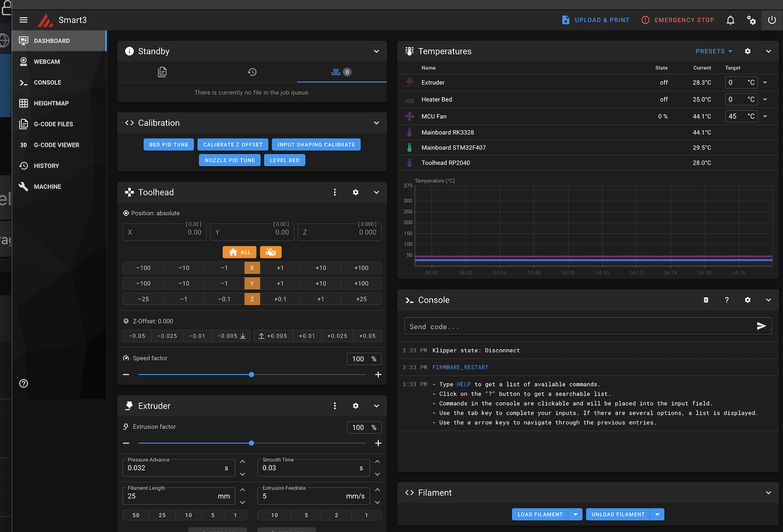Image resolution: width=783 pixels, height=532 pixels.
Task: Decrease extrusion factor with minus icon
Action: (x=126, y=443)
